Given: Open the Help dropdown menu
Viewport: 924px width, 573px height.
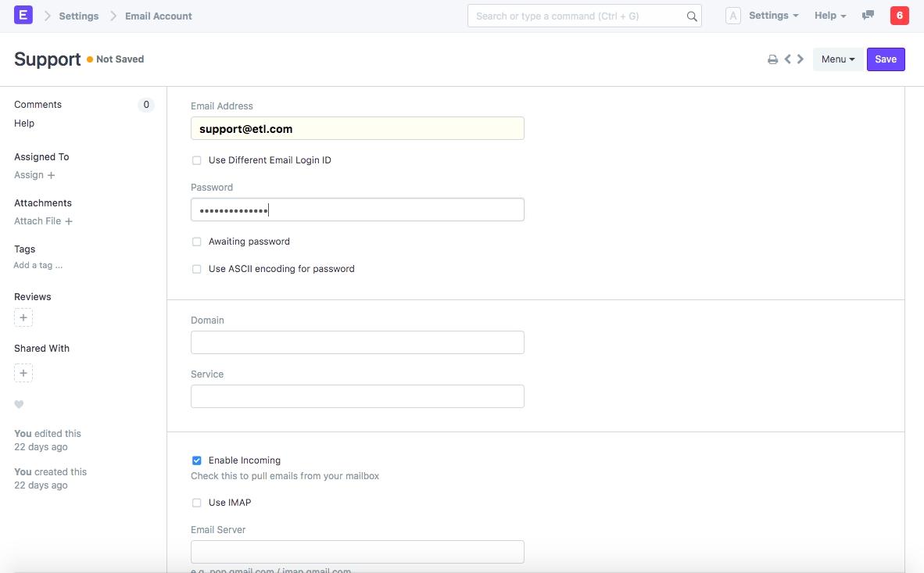Looking at the screenshot, I should pos(830,16).
